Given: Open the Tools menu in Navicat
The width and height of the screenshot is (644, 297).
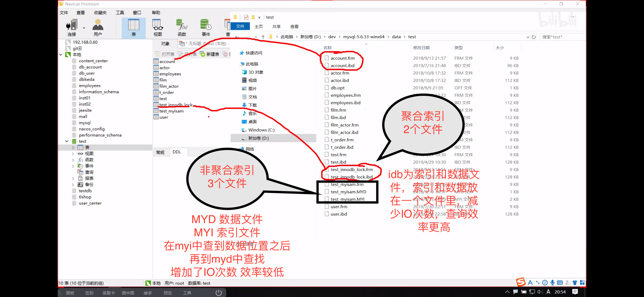Looking at the screenshot, I should coord(120,13).
